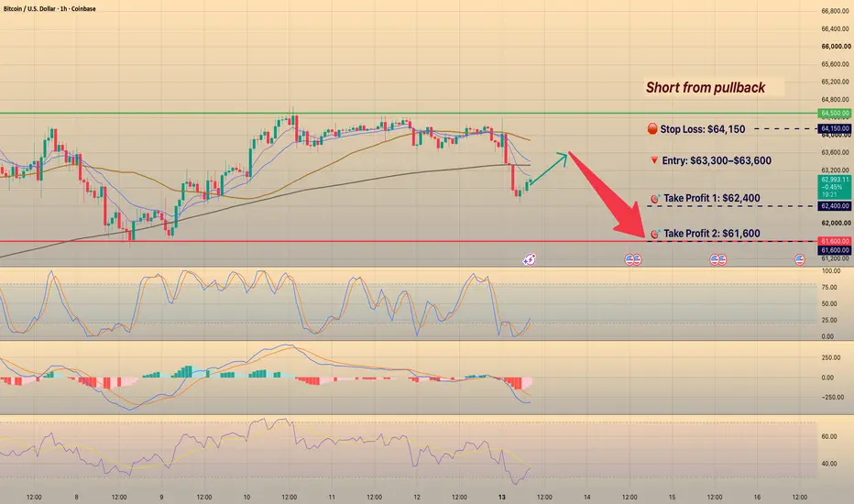Screen dimensions: 854x504
Task: Click the dark 64,150.00 price tag
Action: point(835,128)
